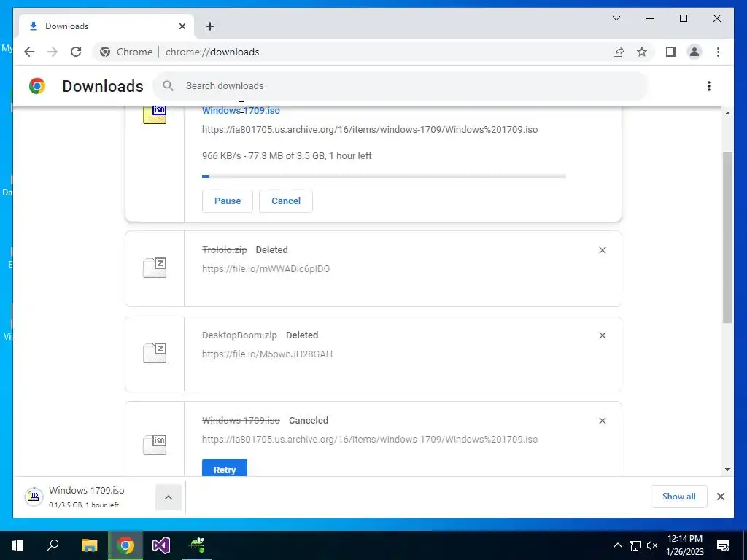Click the struck-through DesktopBoom.zip name
Viewport: 747px width, 560px height.
tap(239, 335)
